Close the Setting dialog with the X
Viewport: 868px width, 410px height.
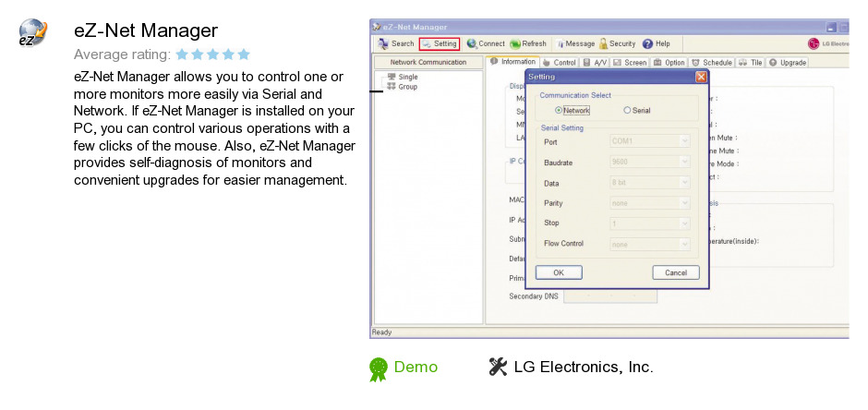701,77
